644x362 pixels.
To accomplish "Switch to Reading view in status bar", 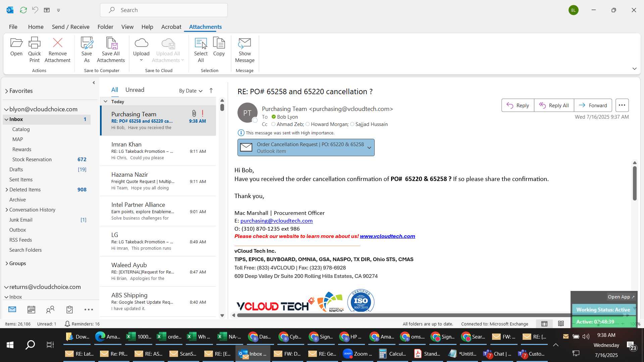I will tap(561, 324).
